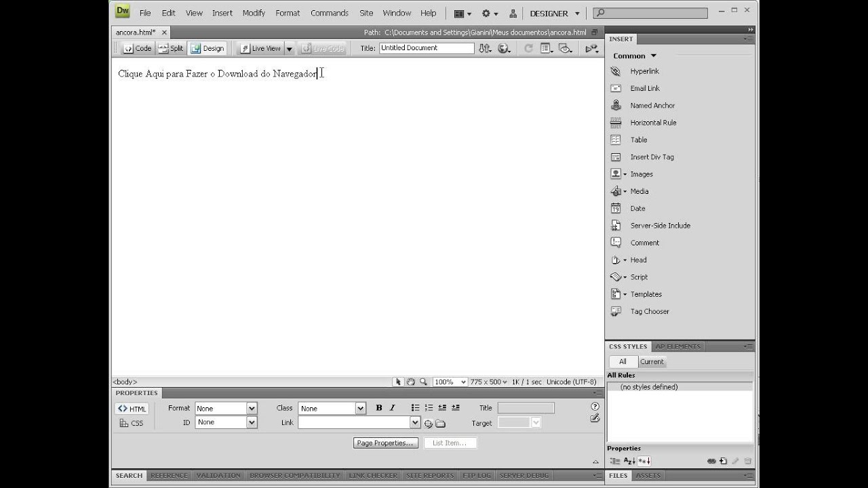Switch to the Assets tab
The height and width of the screenshot is (488, 868).
point(648,476)
